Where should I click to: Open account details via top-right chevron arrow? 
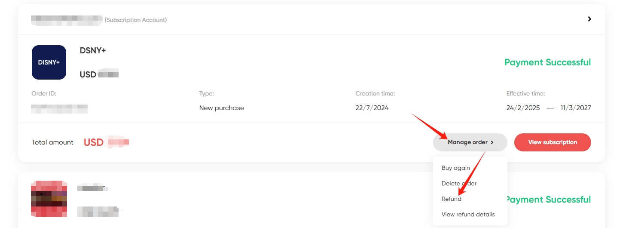pos(589,19)
